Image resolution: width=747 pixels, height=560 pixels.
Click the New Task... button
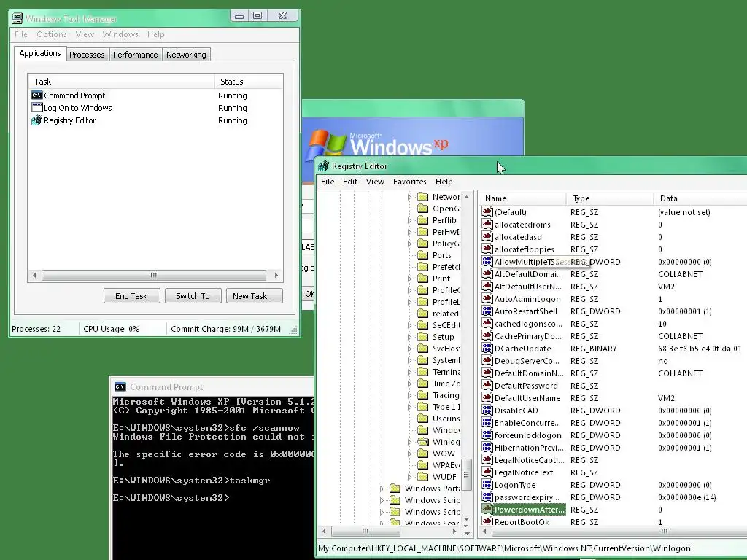tap(254, 296)
